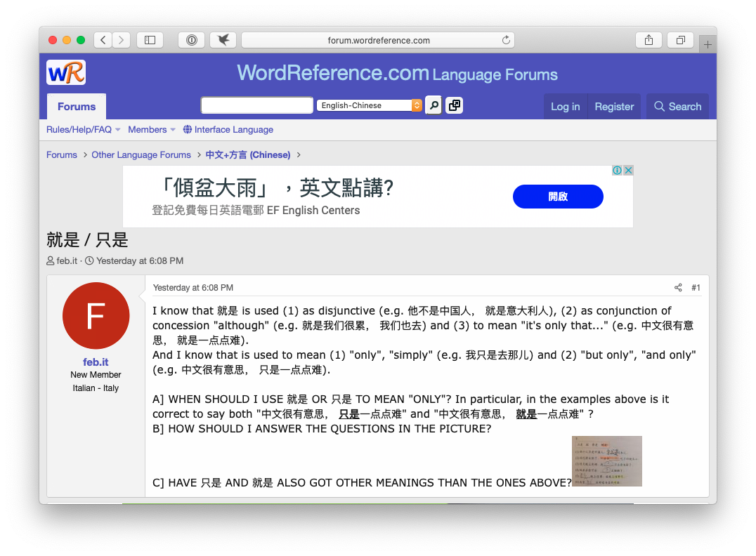Open a new tab with the plus button

pyautogui.click(x=708, y=44)
